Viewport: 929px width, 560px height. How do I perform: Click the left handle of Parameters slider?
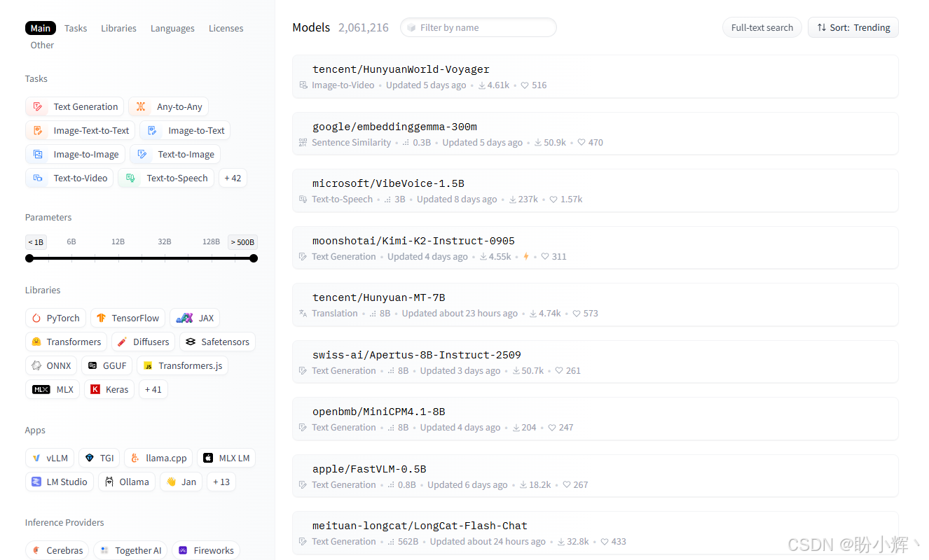click(x=29, y=258)
